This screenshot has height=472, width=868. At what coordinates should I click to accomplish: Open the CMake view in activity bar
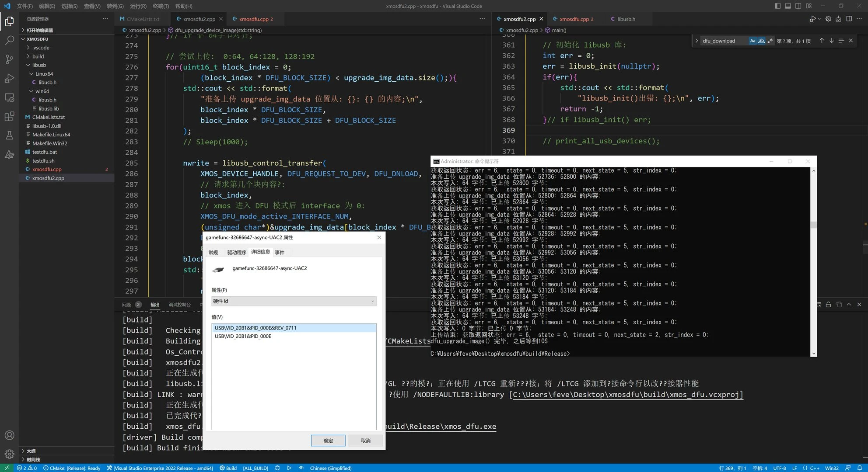point(9,154)
